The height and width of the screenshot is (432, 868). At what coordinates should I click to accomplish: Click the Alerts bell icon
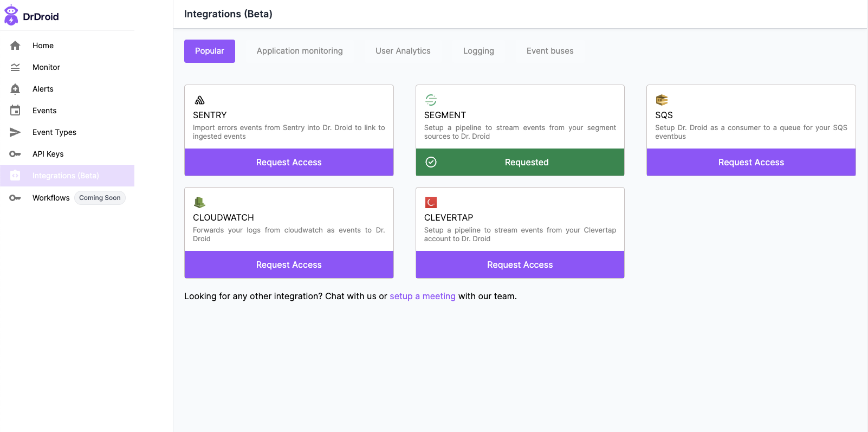[15, 89]
